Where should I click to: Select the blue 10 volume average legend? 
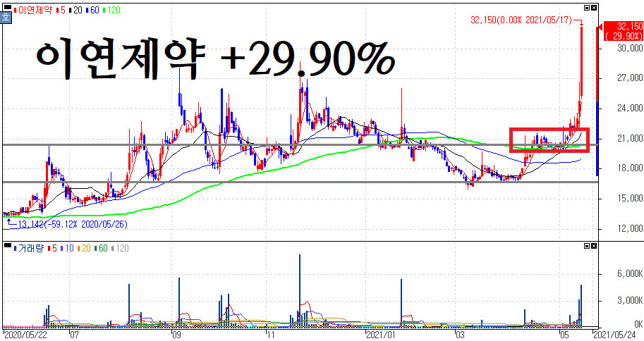click(67, 248)
